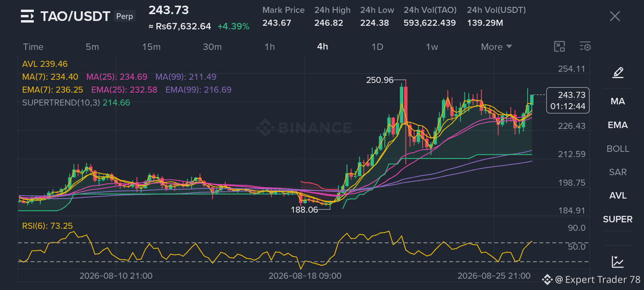Open the market list hamburger icon
Viewport: 644px width, 290px height.
point(27,16)
